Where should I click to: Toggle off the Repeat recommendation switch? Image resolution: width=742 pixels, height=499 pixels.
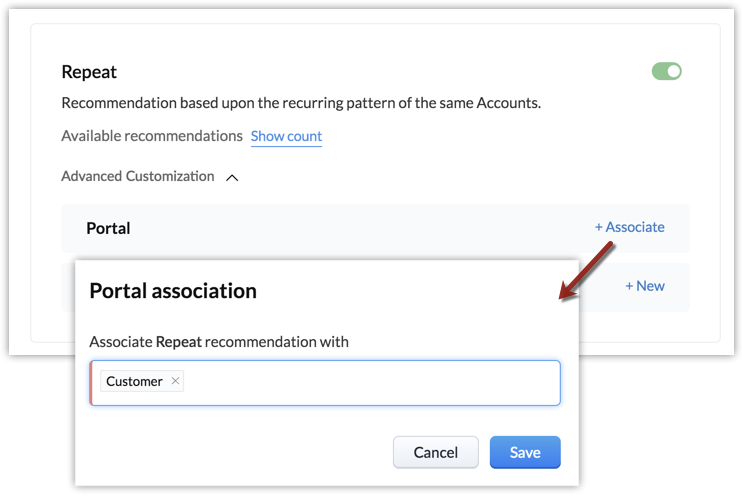[666, 71]
